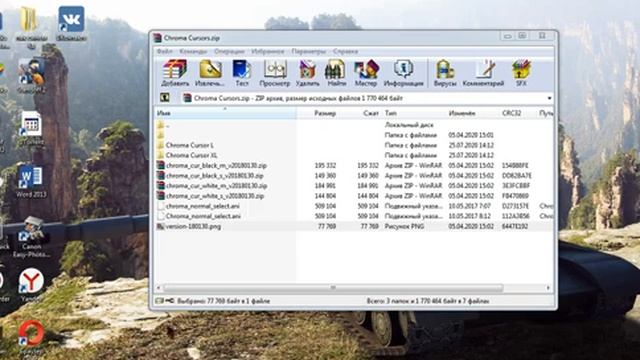This screenshot has width=640, height=360.
Task: Select the version-180130.png file name
Action: (193, 226)
